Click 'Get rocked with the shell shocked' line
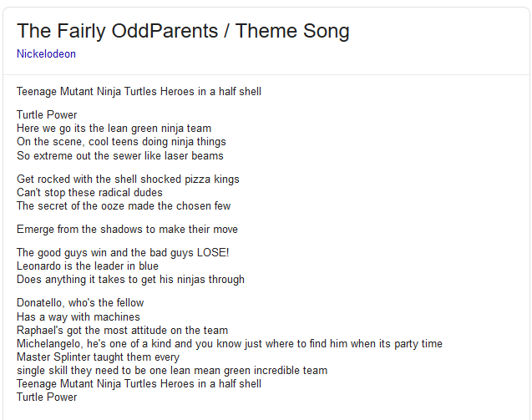Viewport: 532px width, 420px height. (x=128, y=180)
